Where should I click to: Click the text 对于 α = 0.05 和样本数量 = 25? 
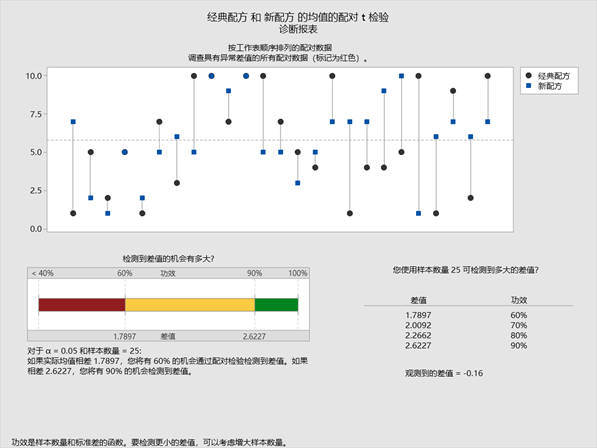tap(83, 351)
